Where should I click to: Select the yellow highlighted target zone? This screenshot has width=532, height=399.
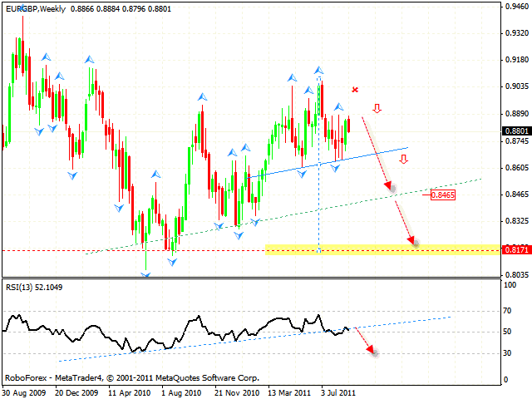tap(382, 249)
